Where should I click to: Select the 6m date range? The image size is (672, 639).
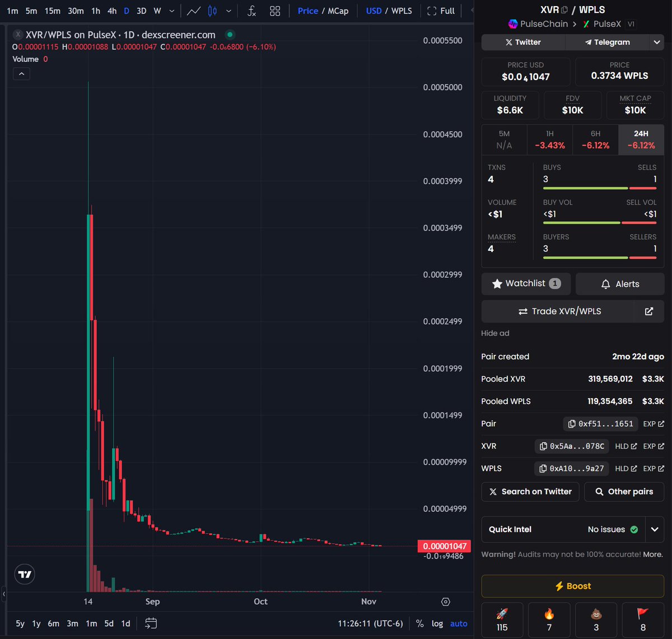point(54,623)
